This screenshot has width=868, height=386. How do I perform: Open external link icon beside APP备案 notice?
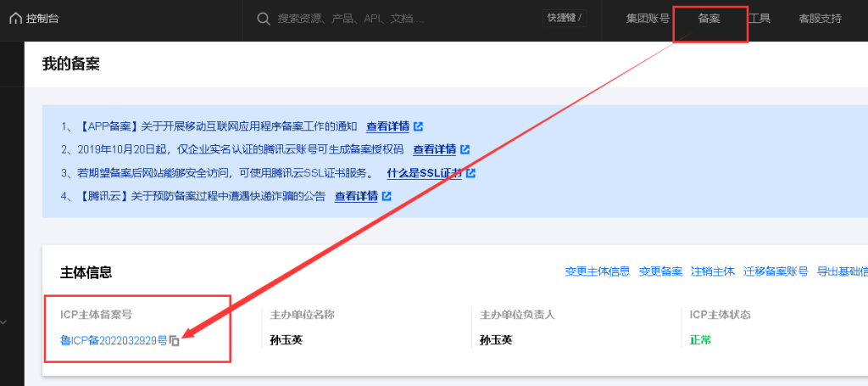[x=418, y=127]
